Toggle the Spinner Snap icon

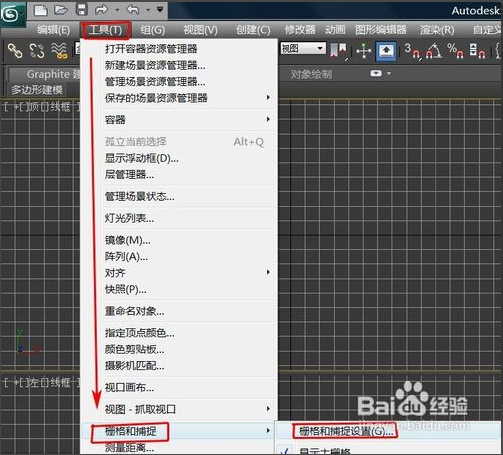[x=477, y=51]
